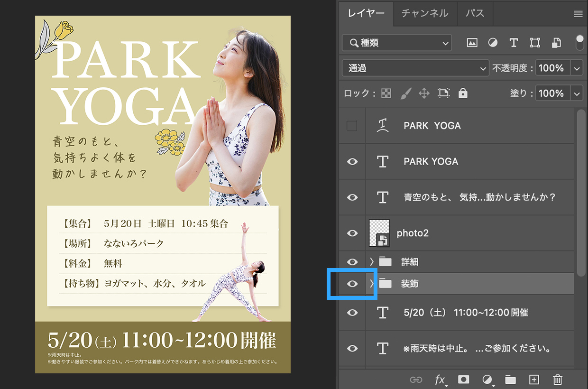The height and width of the screenshot is (389, 588).
Task: Click folder icon of 詳細 group
Action: click(x=386, y=262)
